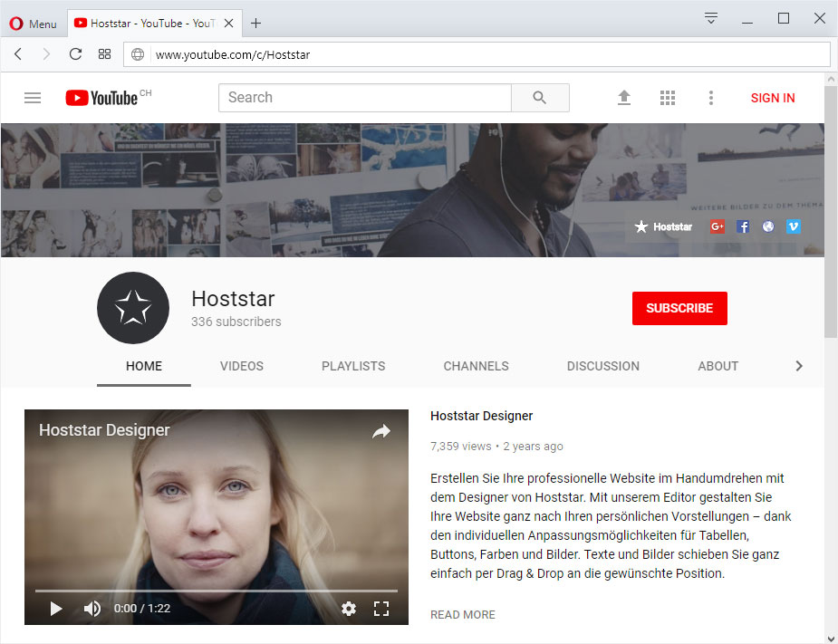Show more channel tabs with right chevron
Image resolution: width=838 pixels, height=644 pixels.
799,366
